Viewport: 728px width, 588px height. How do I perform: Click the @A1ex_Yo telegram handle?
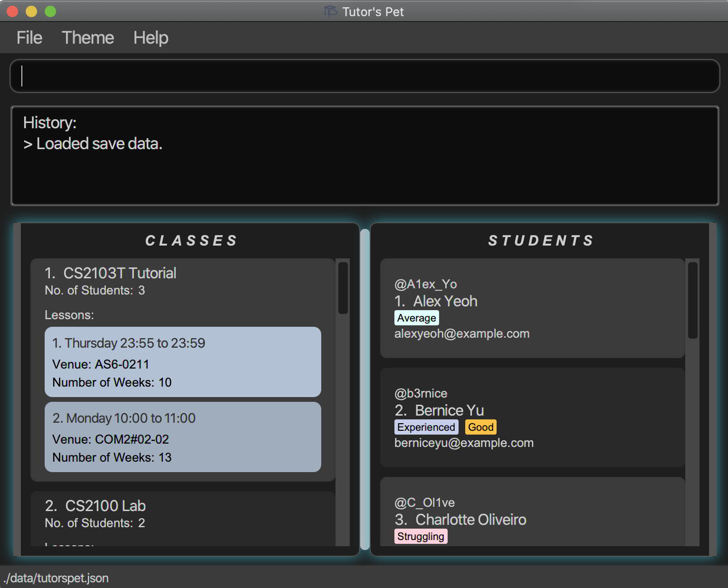click(x=426, y=284)
